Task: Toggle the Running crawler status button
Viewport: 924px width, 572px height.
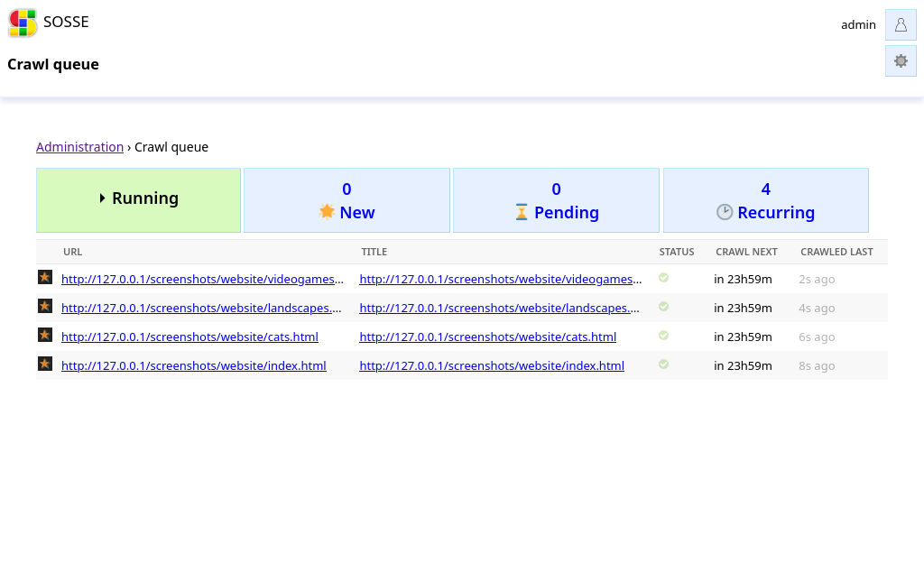Action: tap(138, 200)
